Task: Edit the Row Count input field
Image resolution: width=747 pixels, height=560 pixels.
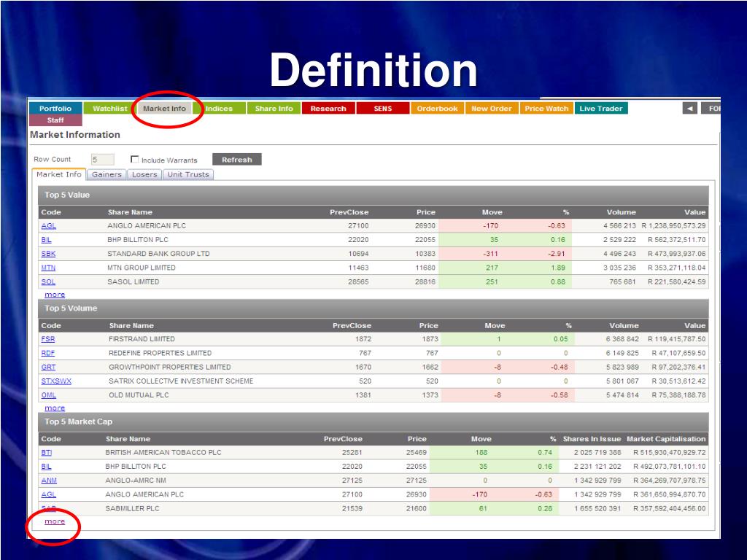Action: [x=102, y=160]
